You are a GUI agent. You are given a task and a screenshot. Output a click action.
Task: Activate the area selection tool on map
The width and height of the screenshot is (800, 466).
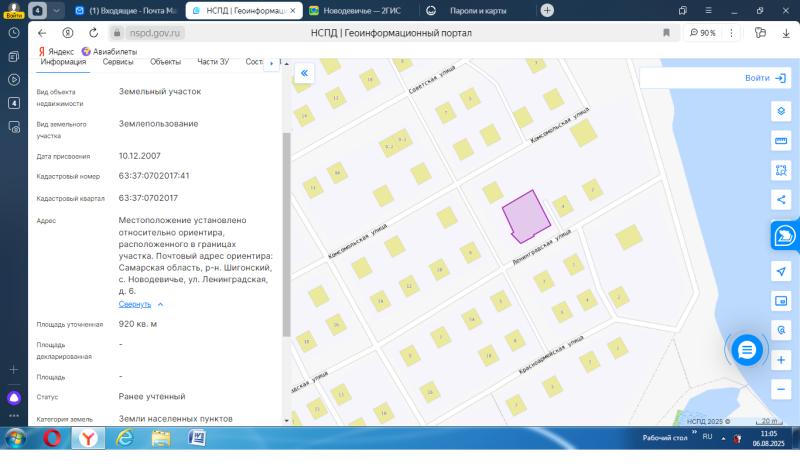(781, 170)
